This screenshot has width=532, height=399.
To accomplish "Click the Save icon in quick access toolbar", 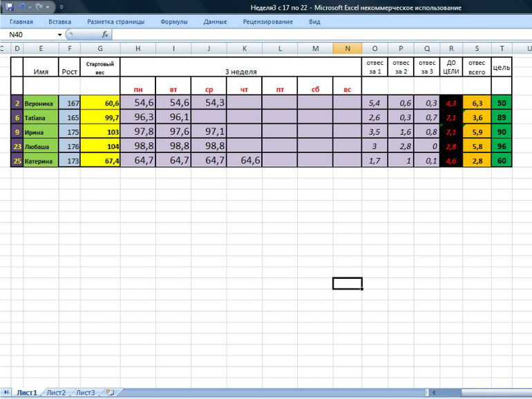I will tap(9, 7).
